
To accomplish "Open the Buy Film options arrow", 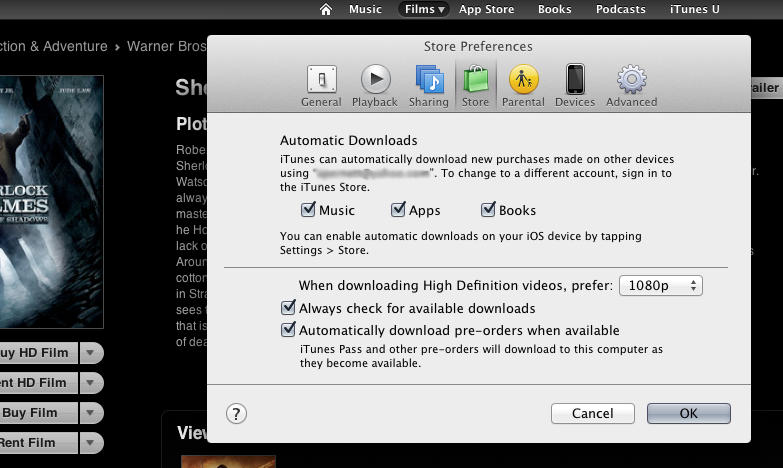I will point(91,413).
